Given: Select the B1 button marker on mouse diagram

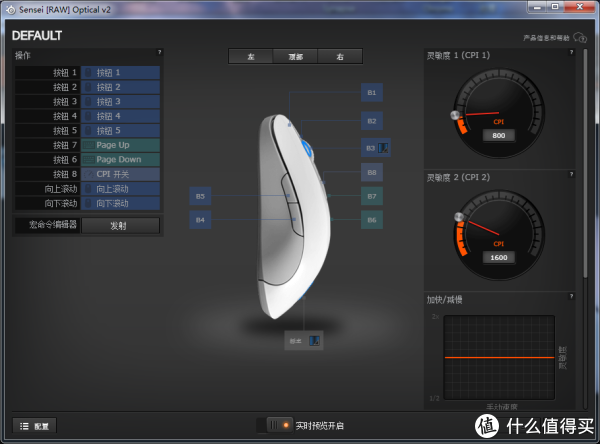Looking at the screenshot, I should pos(372,93).
